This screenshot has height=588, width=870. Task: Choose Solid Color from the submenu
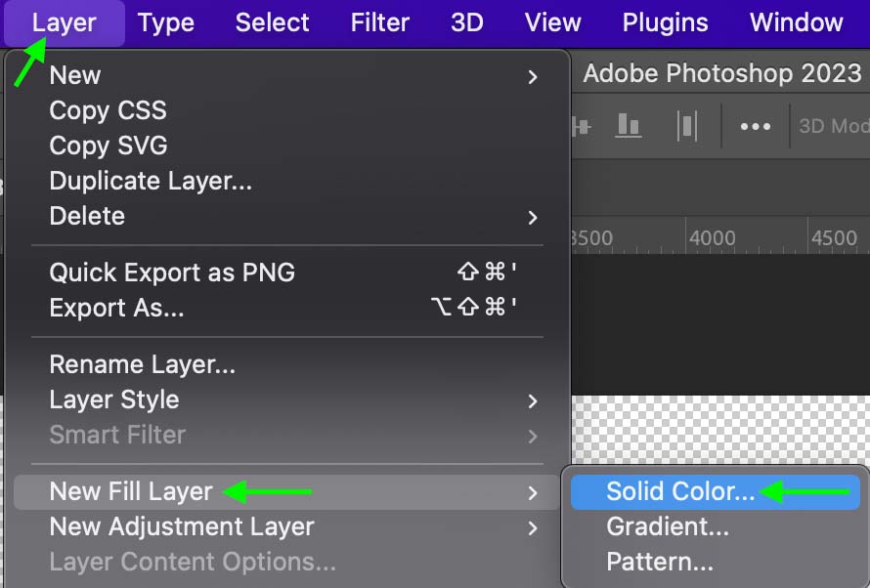[679, 492]
